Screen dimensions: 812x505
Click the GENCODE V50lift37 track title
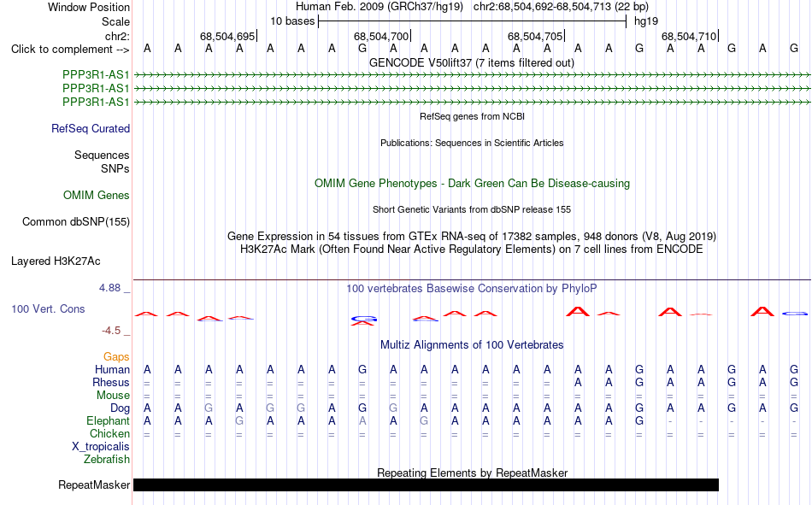click(472, 62)
